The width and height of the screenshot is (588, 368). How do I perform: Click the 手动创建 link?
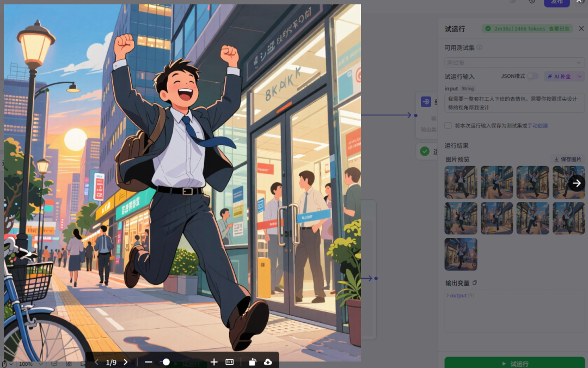click(538, 126)
